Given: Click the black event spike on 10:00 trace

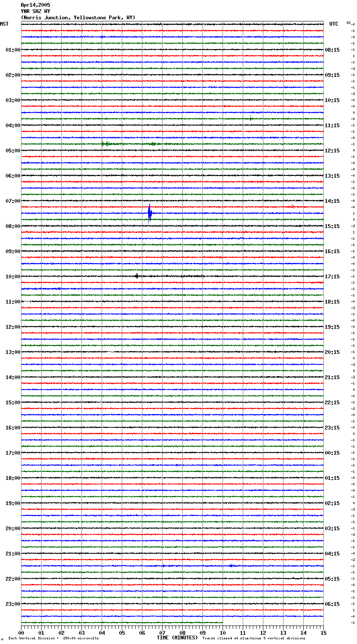Looking at the screenshot, I should [x=137, y=276].
